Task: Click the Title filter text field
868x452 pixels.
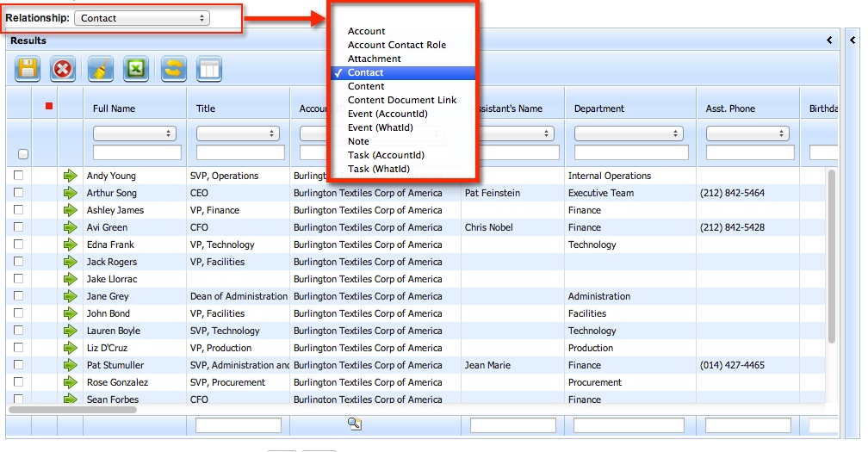Action: point(238,152)
